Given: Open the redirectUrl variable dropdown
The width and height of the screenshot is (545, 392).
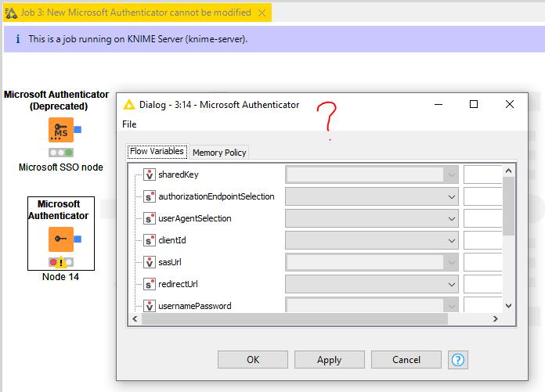Looking at the screenshot, I should (x=371, y=284).
